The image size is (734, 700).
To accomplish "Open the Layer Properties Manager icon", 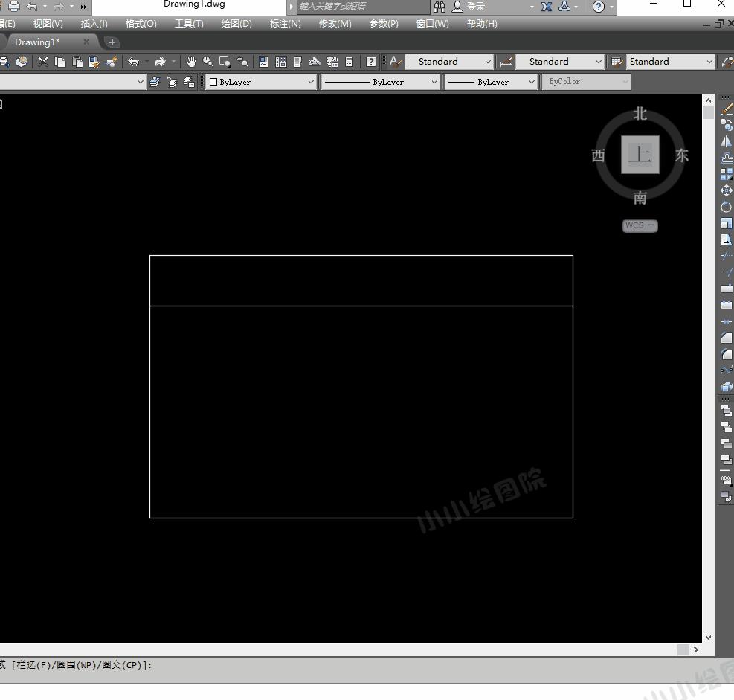I will point(155,82).
